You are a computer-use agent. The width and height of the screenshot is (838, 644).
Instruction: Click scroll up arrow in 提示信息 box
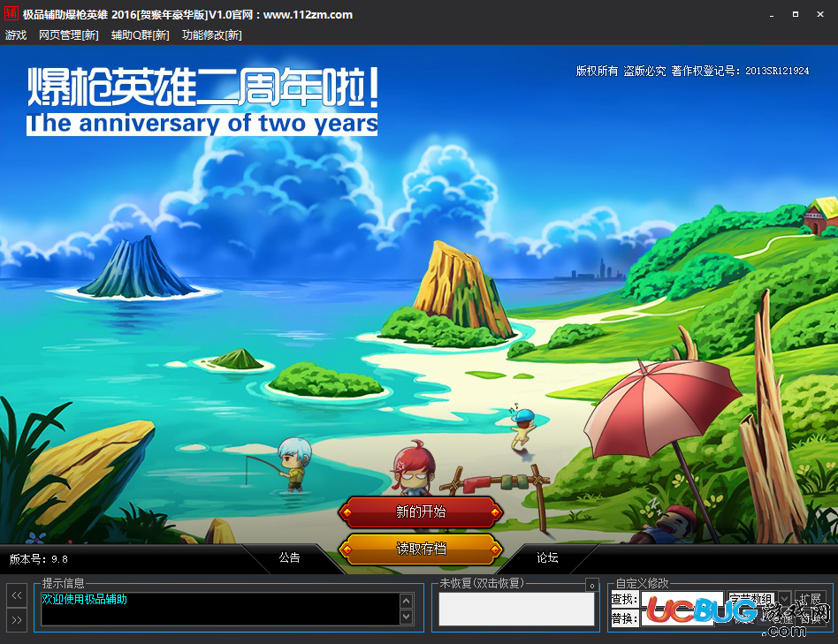coord(406,602)
